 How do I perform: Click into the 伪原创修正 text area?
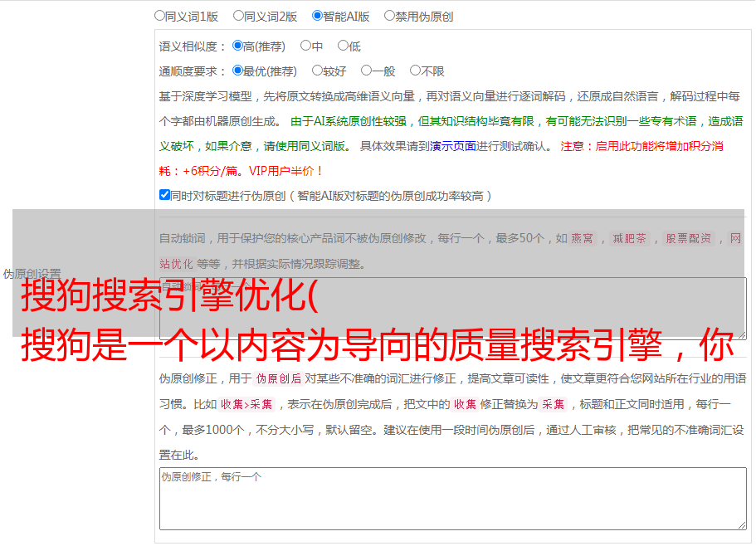(453, 499)
